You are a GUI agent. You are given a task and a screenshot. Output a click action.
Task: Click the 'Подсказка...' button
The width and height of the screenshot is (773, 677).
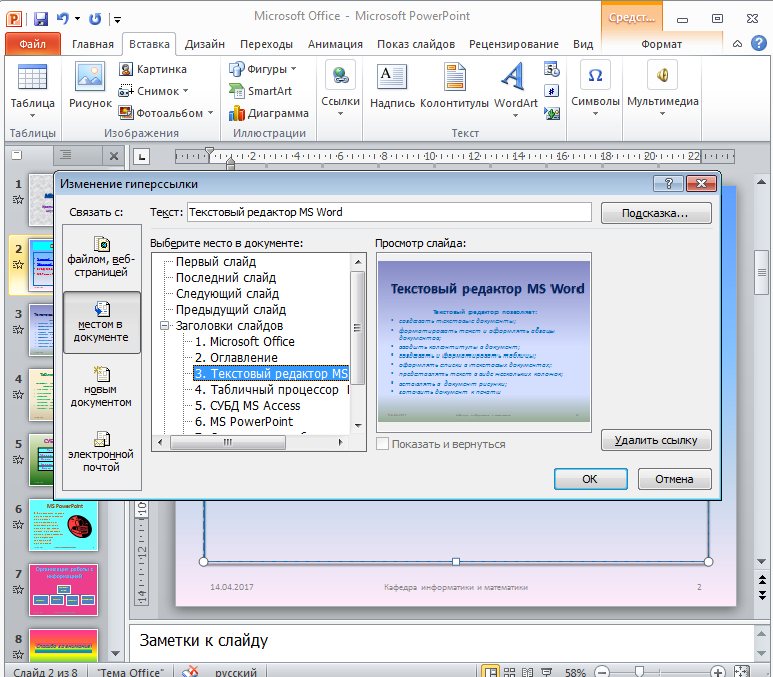point(656,213)
